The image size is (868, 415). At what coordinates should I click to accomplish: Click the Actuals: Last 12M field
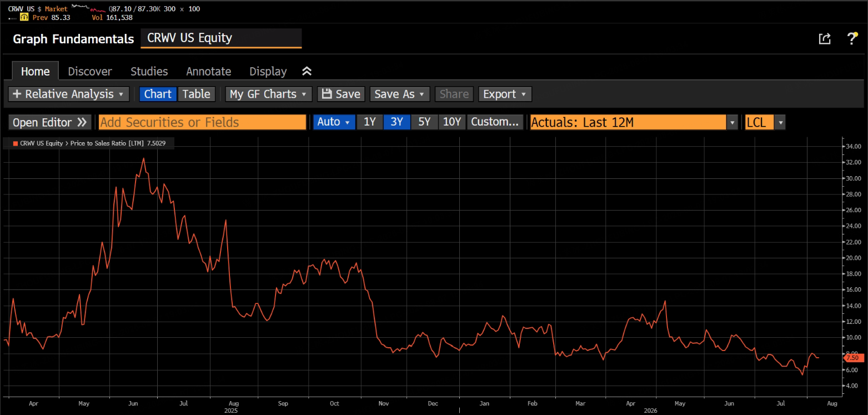tap(628, 122)
